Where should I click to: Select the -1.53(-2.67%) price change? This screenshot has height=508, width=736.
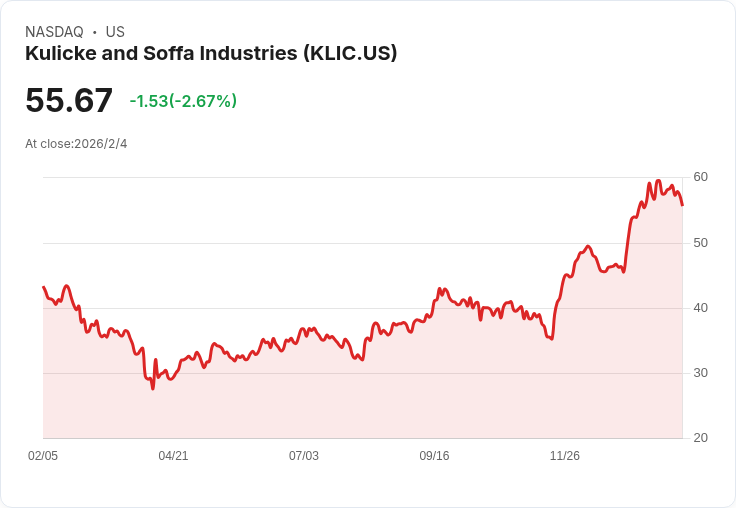point(183,101)
